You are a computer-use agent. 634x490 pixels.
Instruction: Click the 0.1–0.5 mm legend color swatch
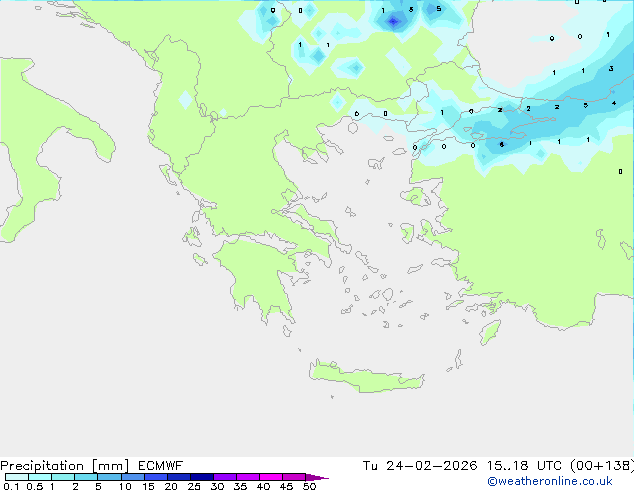tap(17, 477)
